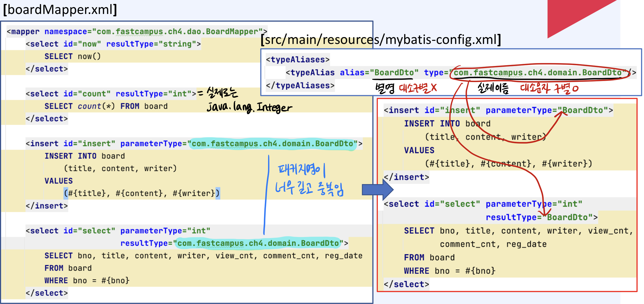
Task: Click the red handwritten note under alias
Action: pyautogui.click(x=418, y=88)
